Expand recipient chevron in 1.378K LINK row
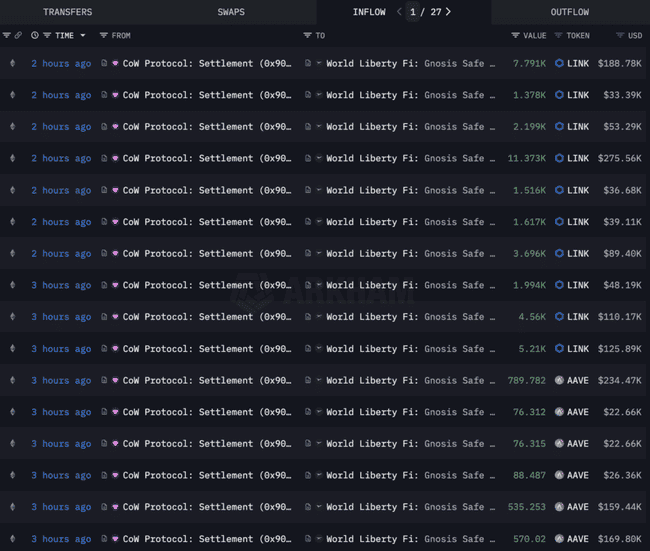The width and height of the screenshot is (650, 551). click(x=319, y=95)
